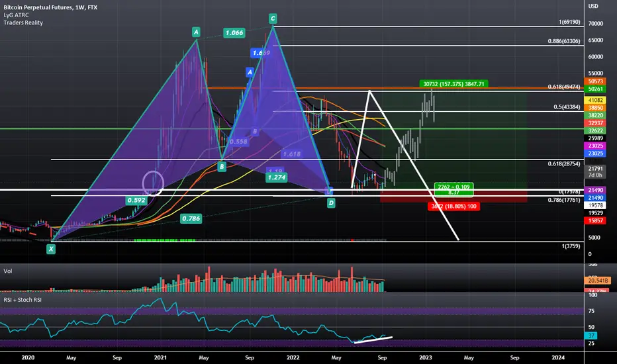The image size is (617, 364).
Task: Click the yellow 41082 price tag
Action: coord(595,101)
